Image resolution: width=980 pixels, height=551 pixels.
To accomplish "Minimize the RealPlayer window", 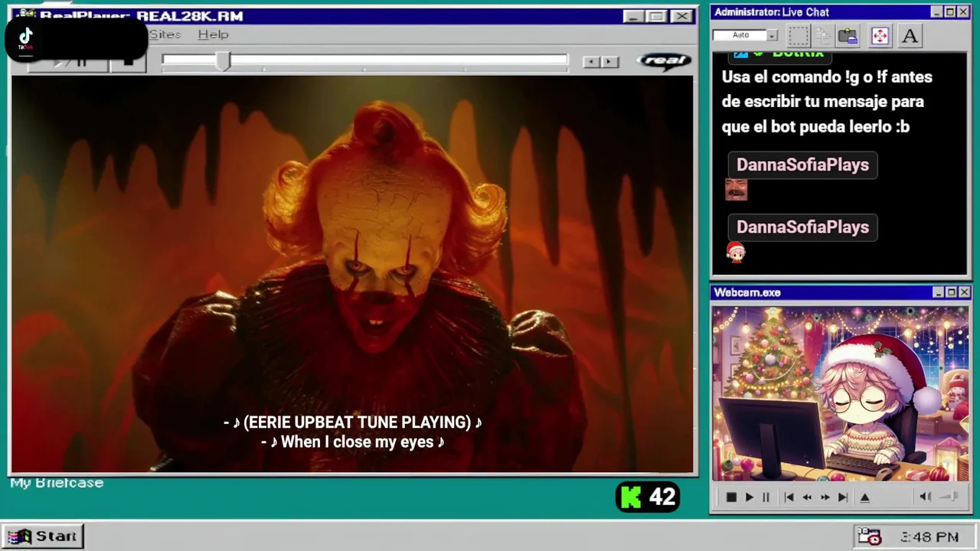I will click(x=633, y=16).
